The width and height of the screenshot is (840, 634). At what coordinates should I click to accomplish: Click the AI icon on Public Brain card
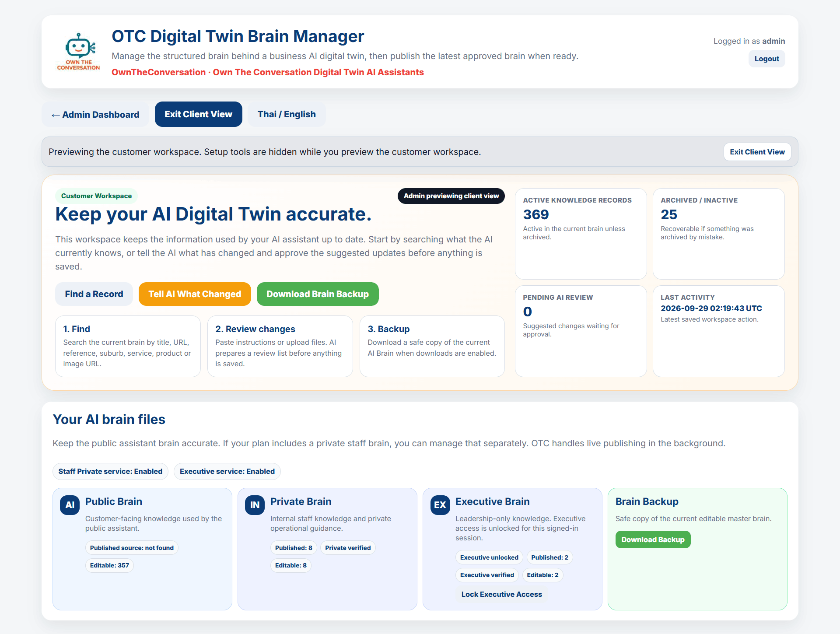[x=70, y=505]
